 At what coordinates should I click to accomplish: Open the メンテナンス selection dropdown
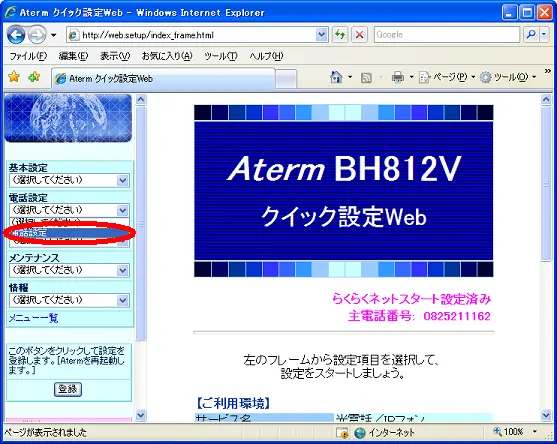click(69, 270)
